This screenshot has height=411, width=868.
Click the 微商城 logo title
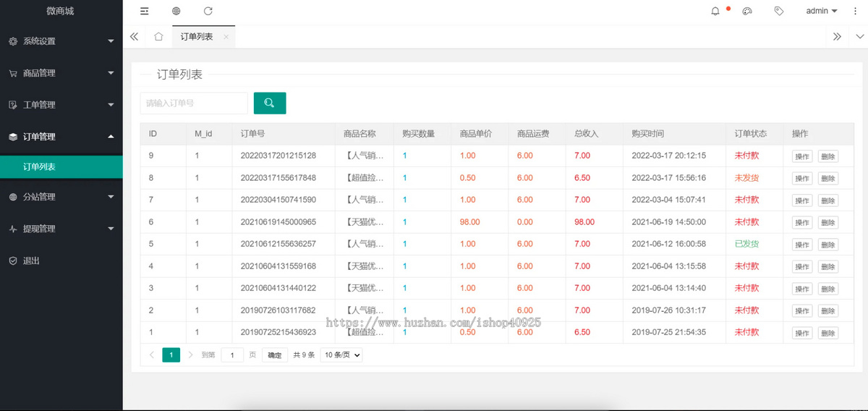point(60,11)
